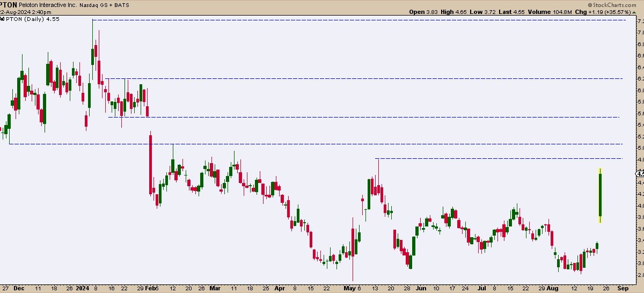This screenshot has width=644, height=293.
Task: Click the 2024 year label on date axis
Action: [x=82, y=288]
